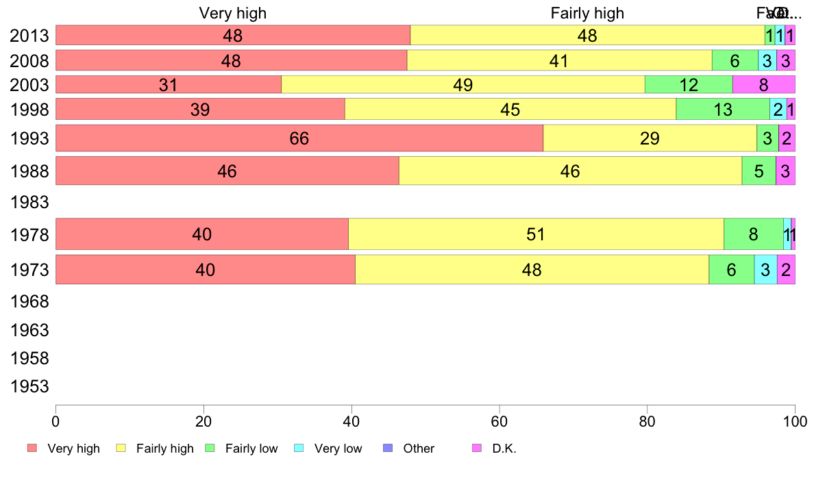814x504 pixels.
Task: Click the cyan Very low legend swatch
Action: pyautogui.click(x=299, y=448)
